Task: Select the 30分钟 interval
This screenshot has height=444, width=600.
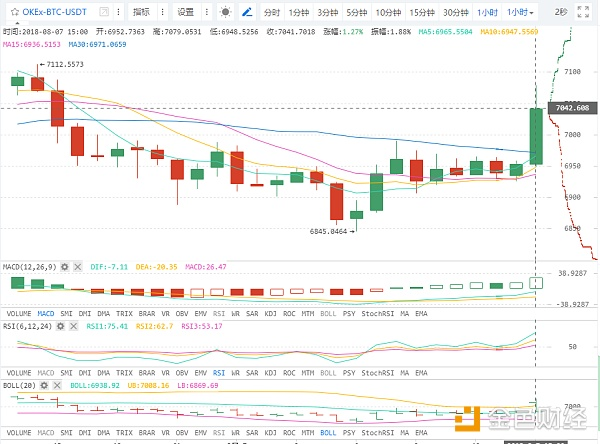Action: [456, 13]
